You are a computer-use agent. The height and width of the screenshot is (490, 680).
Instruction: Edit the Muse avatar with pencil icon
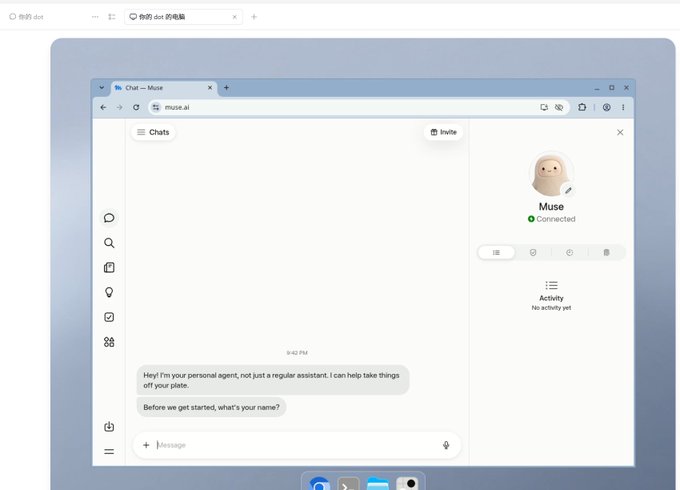click(x=568, y=190)
